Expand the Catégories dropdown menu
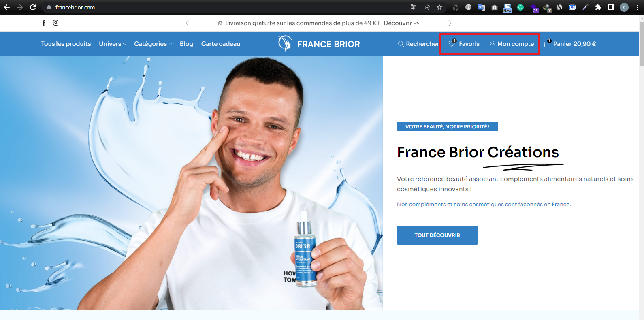This screenshot has height=320, width=644. click(x=153, y=44)
